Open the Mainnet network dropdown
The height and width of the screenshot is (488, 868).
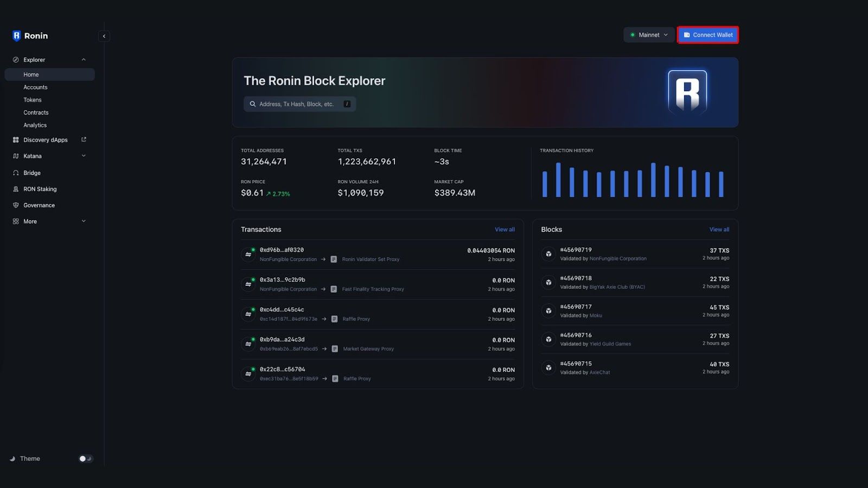(649, 35)
